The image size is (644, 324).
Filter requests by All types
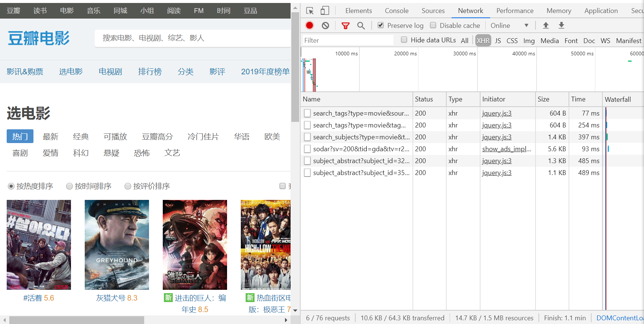[465, 40]
